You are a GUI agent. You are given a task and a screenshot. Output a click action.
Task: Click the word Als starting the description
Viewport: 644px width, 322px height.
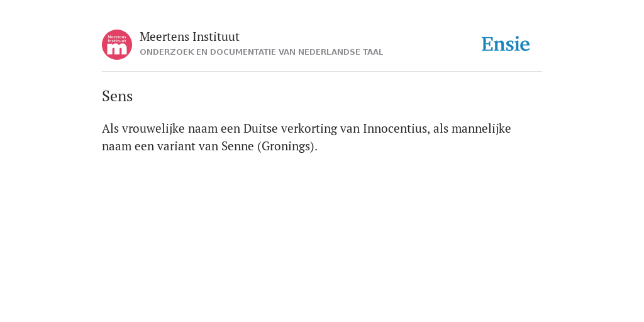pos(110,128)
